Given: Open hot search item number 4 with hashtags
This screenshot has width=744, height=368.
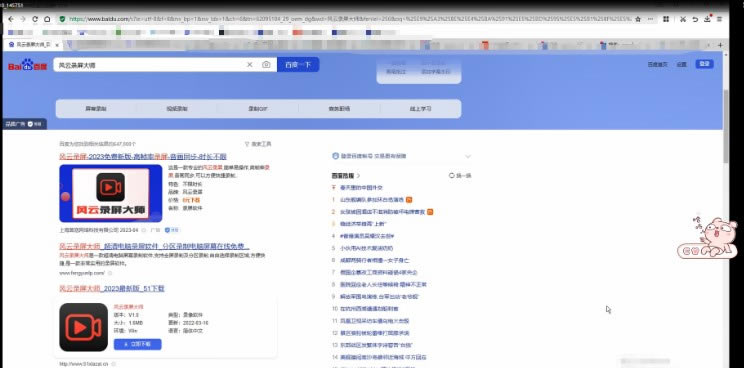Looking at the screenshot, I should coord(367,236).
